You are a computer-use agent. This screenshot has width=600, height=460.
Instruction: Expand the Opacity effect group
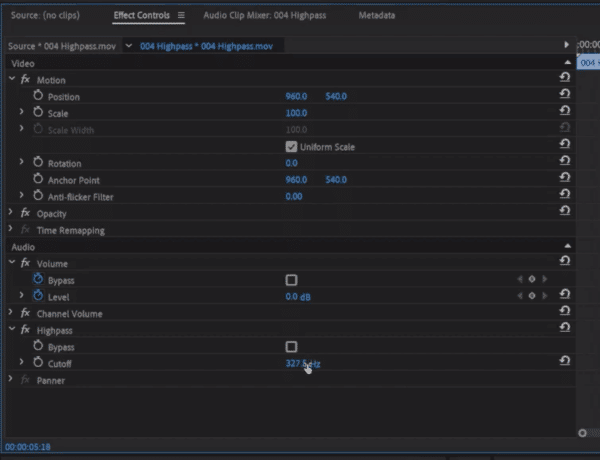pyautogui.click(x=11, y=212)
